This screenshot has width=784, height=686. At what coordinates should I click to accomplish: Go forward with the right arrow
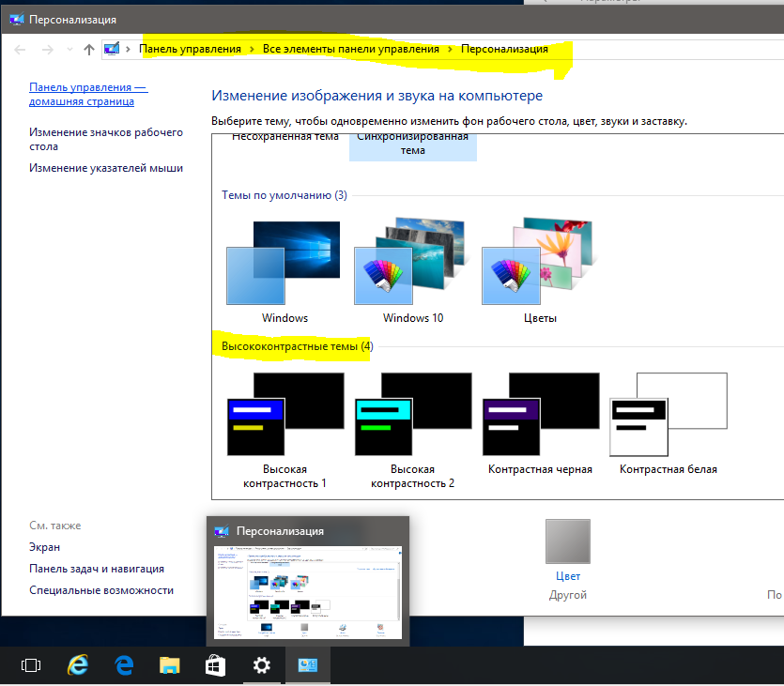(48, 50)
